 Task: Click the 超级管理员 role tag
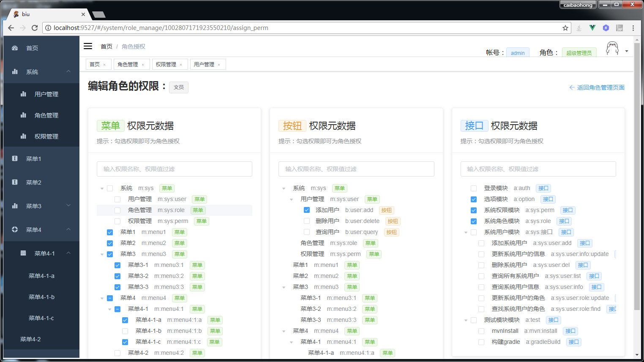[579, 53]
